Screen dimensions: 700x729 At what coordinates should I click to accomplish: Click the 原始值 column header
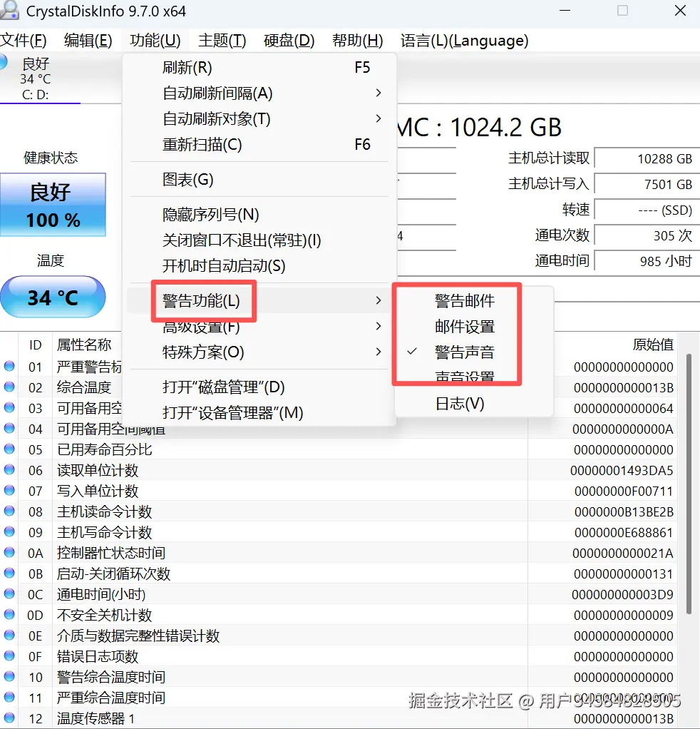pos(653,345)
